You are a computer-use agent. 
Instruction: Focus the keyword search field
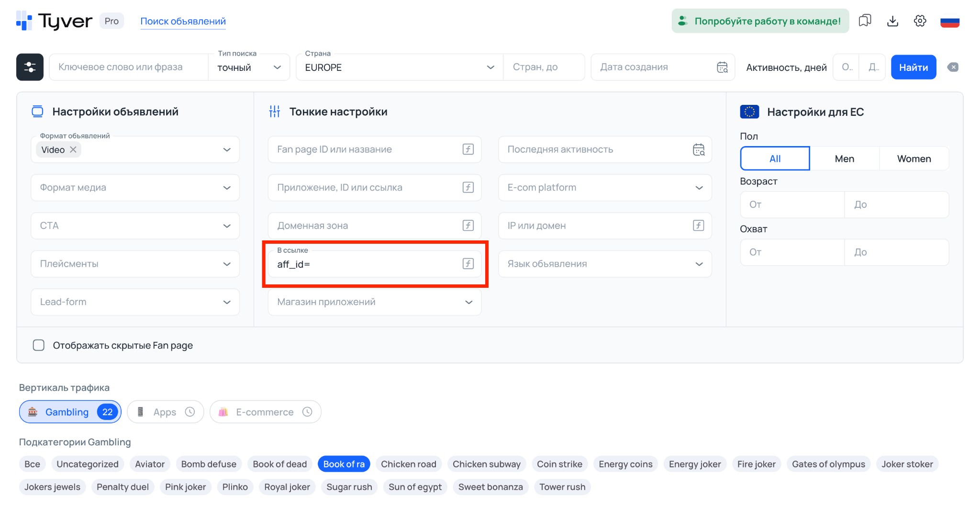point(129,67)
